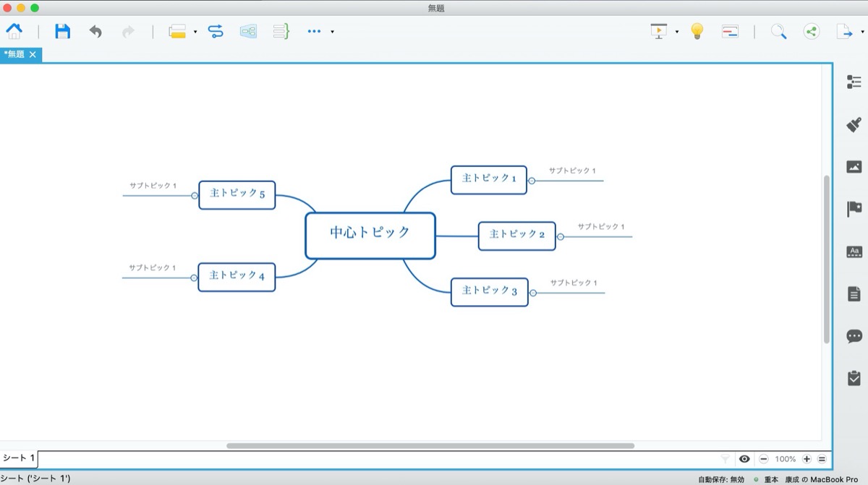868x485 pixels.
Task: Collapse the 主トピック 3 branch
Action: pos(533,293)
